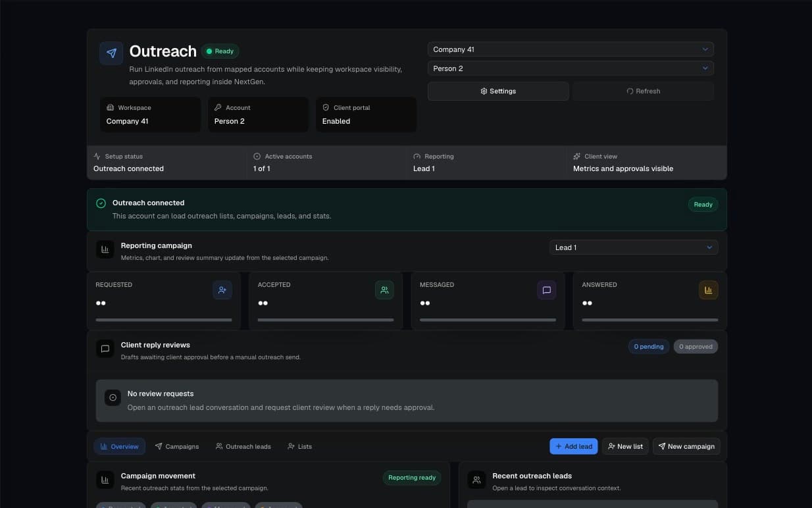This screenshot has width=812, height=508.
Task: Switch to the Campaigns tab
Action: pyautogui.click(x=177, y=446)
